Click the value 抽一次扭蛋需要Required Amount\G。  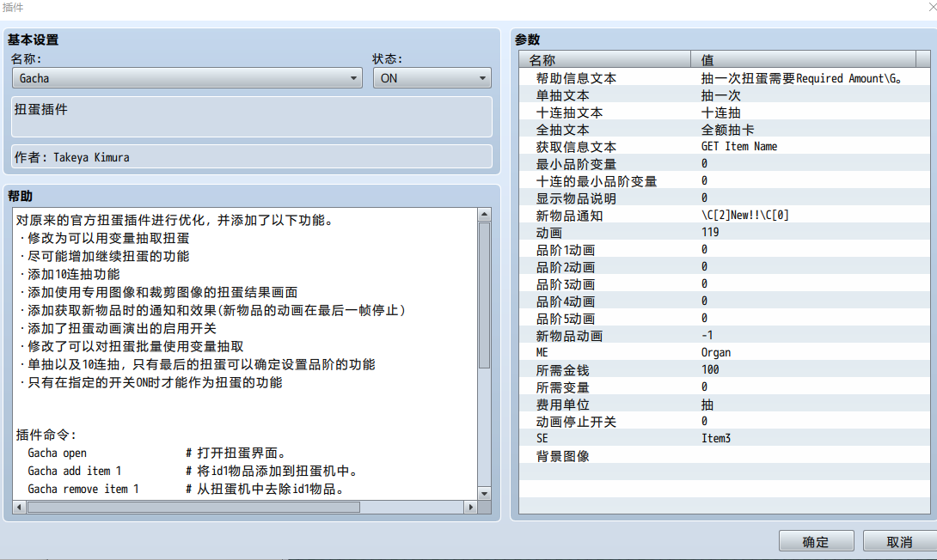(x=801, y=78)
